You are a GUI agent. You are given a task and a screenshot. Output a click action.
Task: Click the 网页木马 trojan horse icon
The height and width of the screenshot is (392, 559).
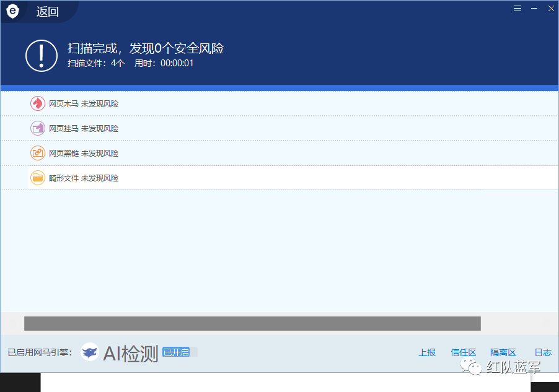click(37, 103)
